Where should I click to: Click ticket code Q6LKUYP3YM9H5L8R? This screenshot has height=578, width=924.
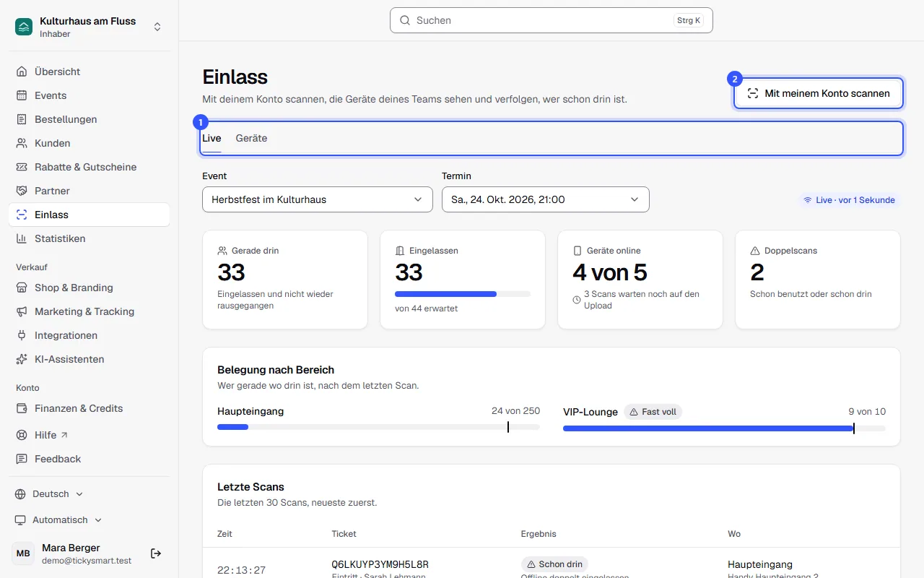[380, 564]
